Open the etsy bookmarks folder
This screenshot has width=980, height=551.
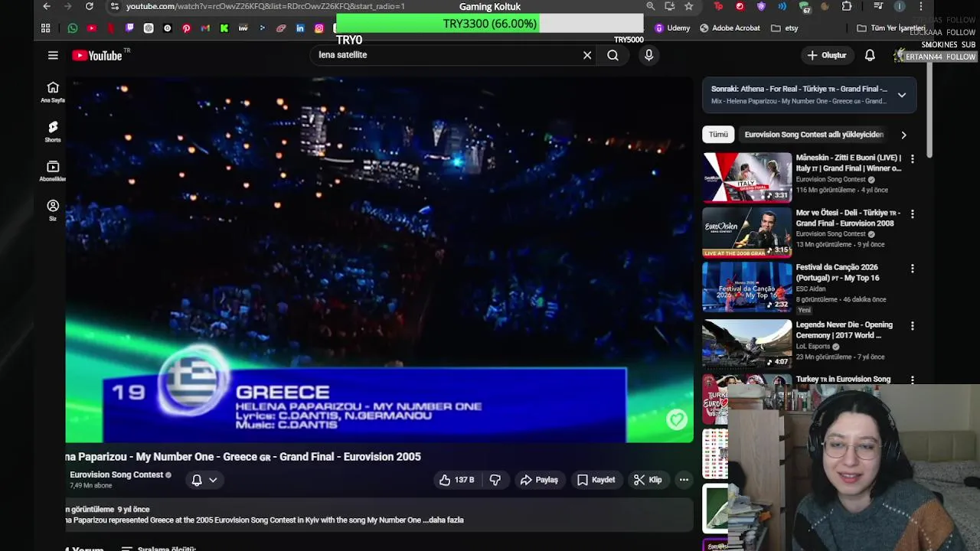point(785,28)
